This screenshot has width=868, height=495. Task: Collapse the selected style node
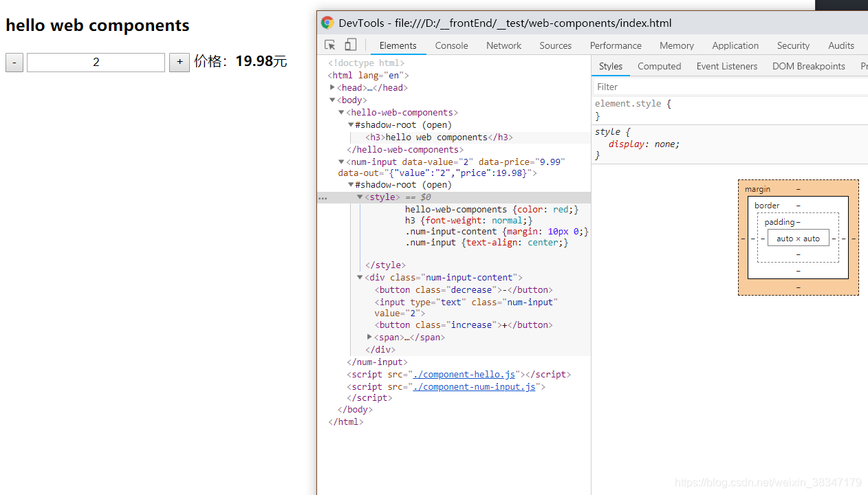point(360,197)
